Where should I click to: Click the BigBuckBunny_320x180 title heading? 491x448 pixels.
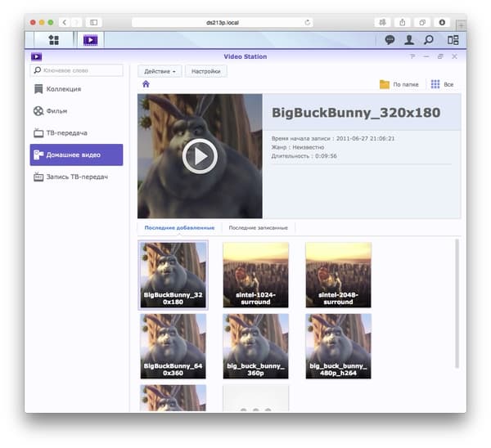(x=356, y=113)
